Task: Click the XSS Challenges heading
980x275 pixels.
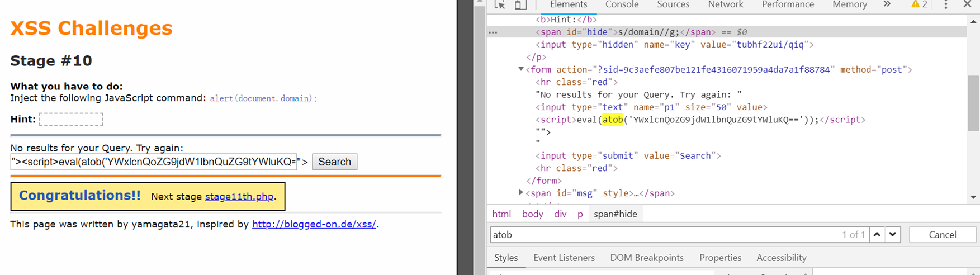Action: pyautogui.click(x=91, y=28)
